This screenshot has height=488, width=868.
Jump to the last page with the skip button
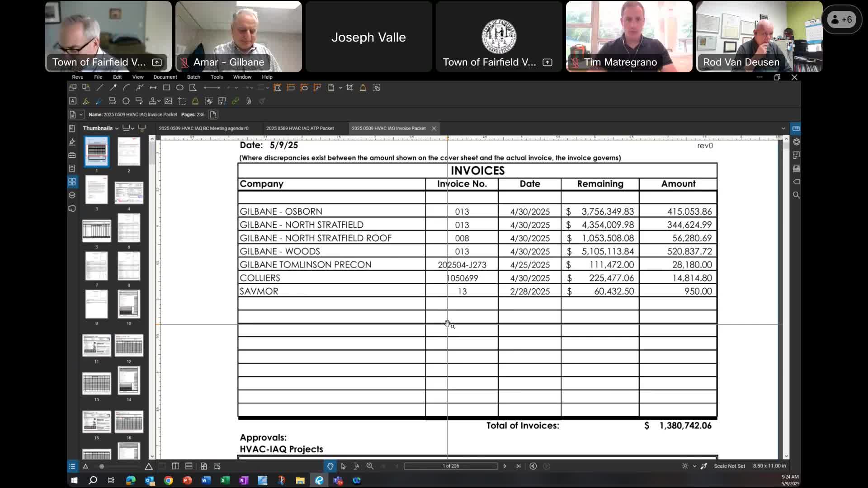point(519,466)
